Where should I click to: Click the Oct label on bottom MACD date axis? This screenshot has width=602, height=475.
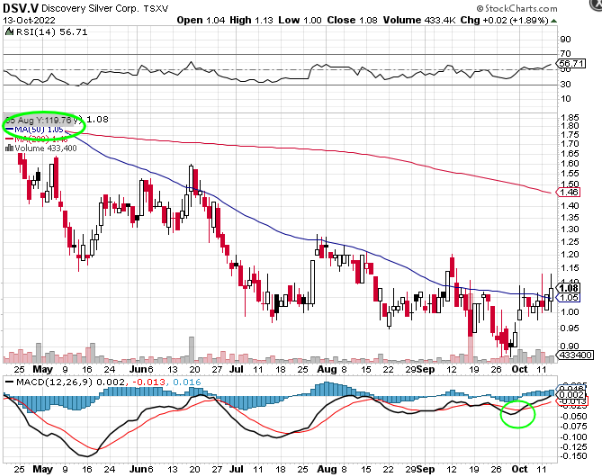click(519, 469)
